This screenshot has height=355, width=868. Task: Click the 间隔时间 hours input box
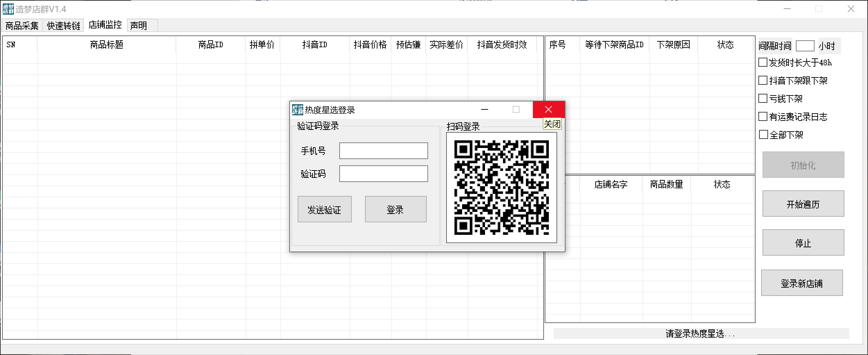pyautogui.click(x=806, y=46)
